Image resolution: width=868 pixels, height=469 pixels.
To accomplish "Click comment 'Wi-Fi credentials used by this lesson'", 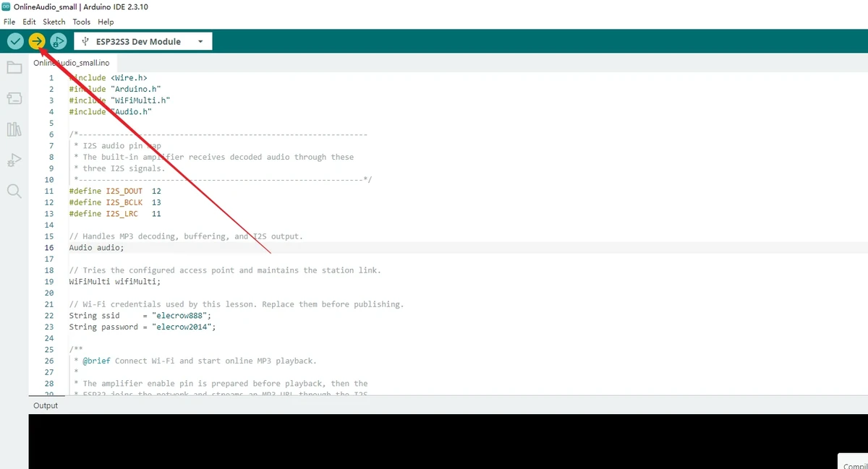I will [237, 304].
